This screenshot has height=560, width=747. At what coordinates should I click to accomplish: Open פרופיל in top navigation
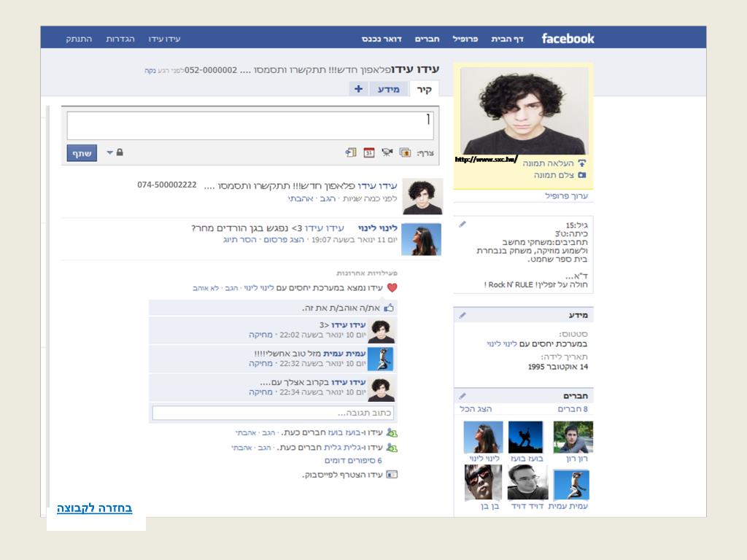click(465, 39)
